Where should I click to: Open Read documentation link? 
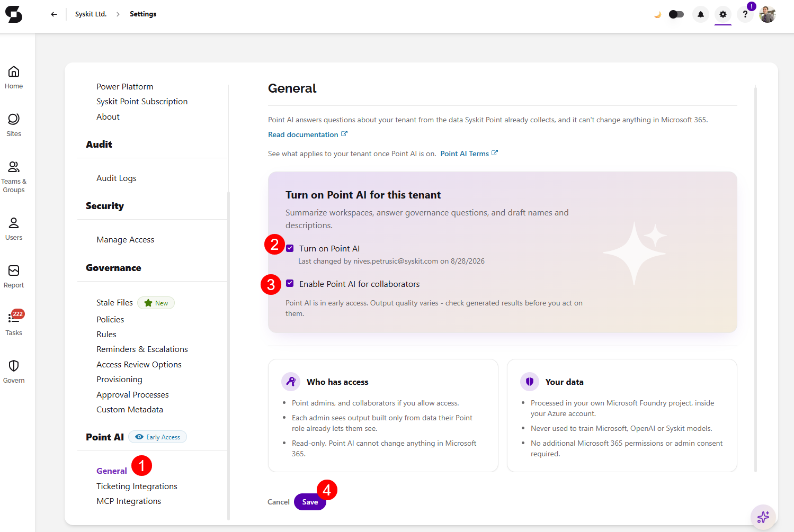coord(303,134)
